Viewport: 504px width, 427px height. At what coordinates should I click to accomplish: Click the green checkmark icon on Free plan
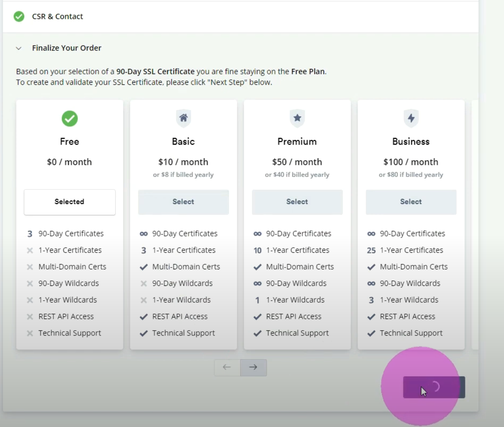click(x=69, y=118)
